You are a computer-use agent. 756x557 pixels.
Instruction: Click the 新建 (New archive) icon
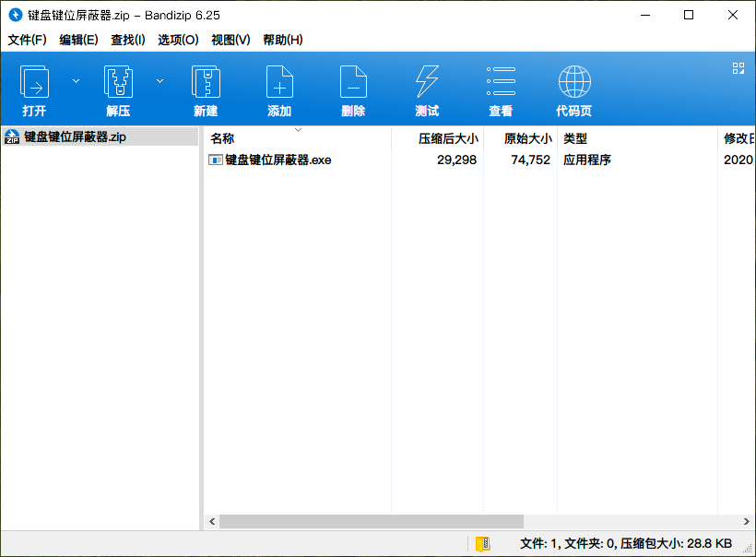pyautogui.click(x=206, y=90)
